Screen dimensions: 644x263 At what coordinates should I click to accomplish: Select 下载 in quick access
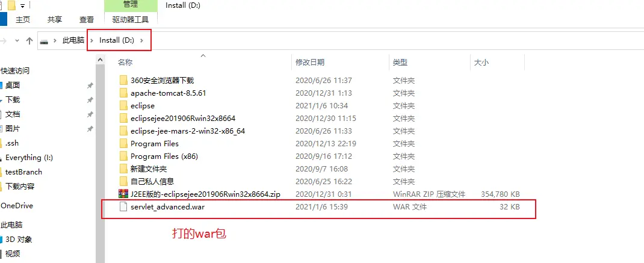pos(13,100)
